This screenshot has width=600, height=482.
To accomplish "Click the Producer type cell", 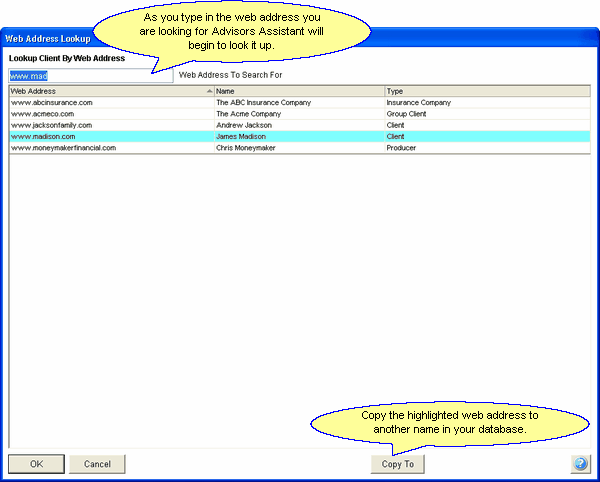I will click(x=401, y=147).
